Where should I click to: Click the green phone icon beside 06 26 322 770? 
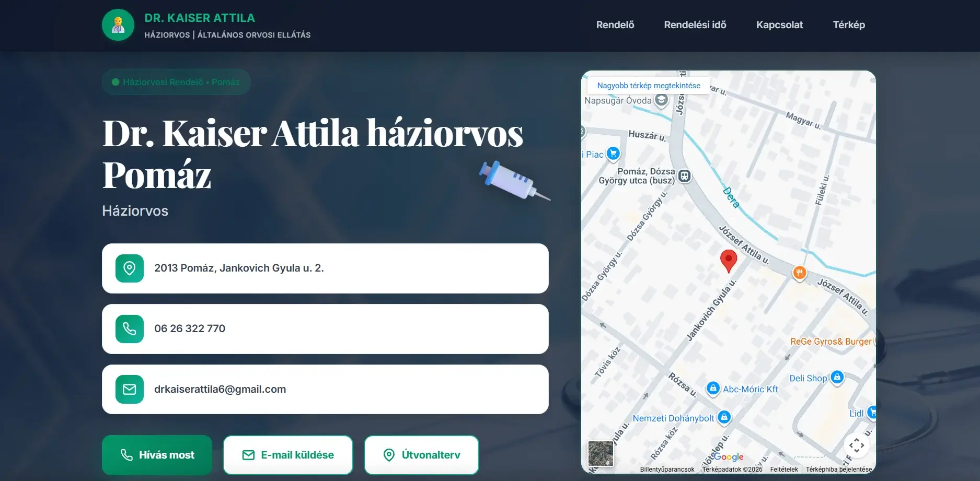129,329
